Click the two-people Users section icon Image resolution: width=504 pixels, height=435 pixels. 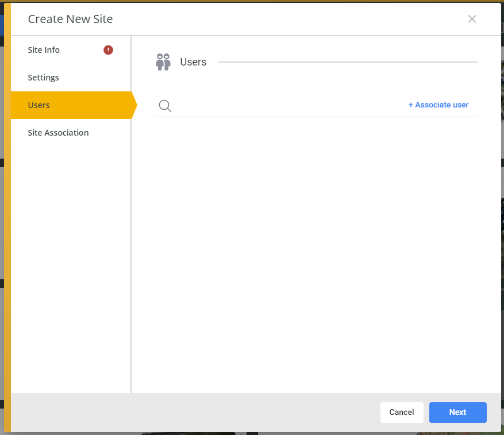coord(163,62)
